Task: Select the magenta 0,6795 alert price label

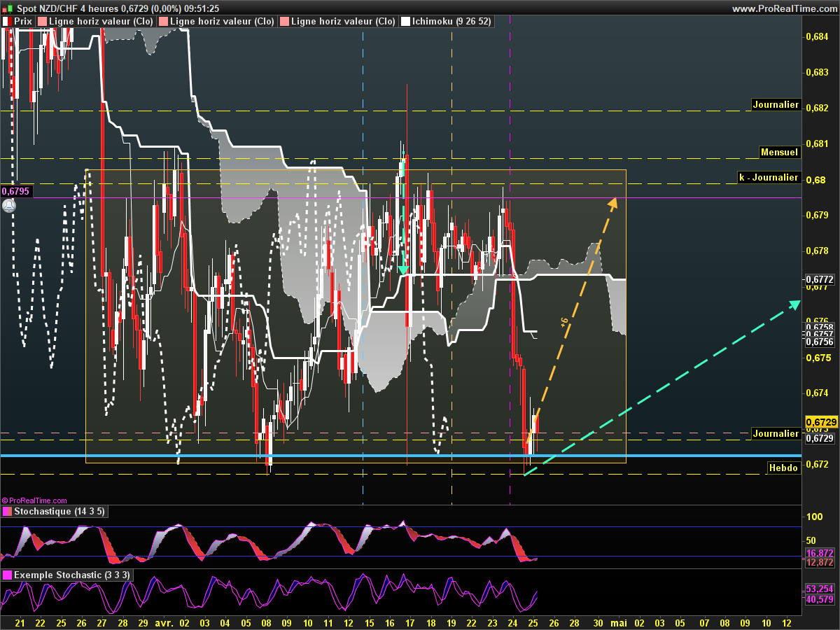Action: click(x=15, y=190)
